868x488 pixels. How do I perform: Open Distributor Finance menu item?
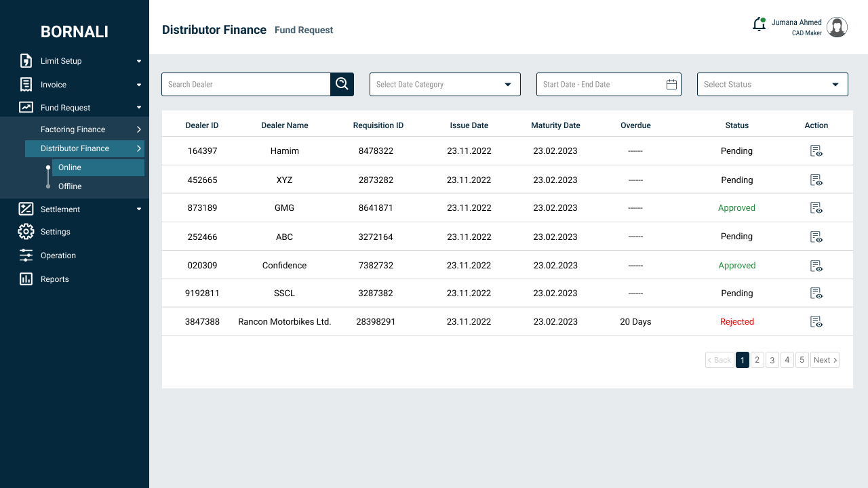[85, 148]
